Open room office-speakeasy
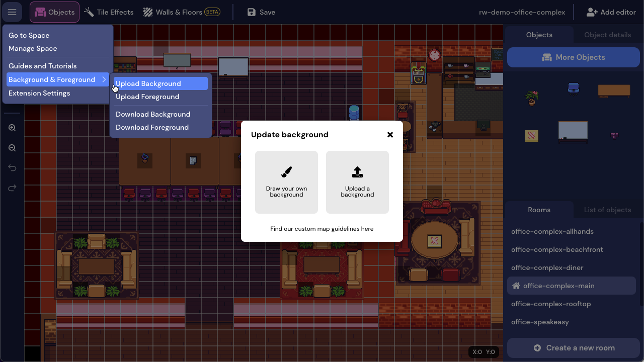 click(572, 322)
